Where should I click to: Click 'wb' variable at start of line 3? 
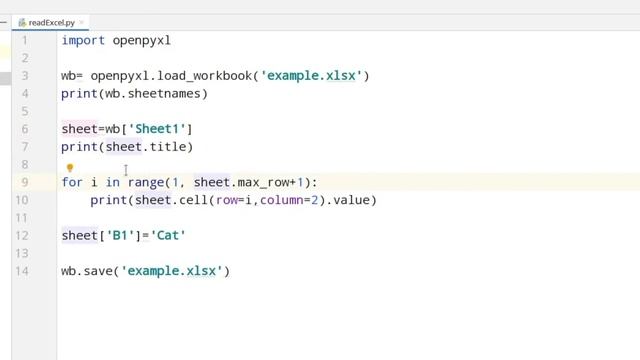click(68, 76)
